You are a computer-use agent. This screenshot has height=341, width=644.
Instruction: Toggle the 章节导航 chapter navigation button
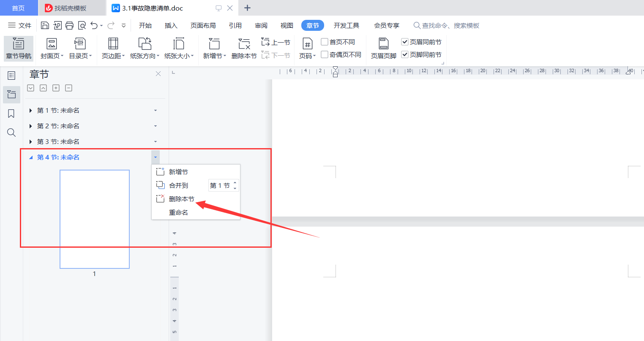19,48
